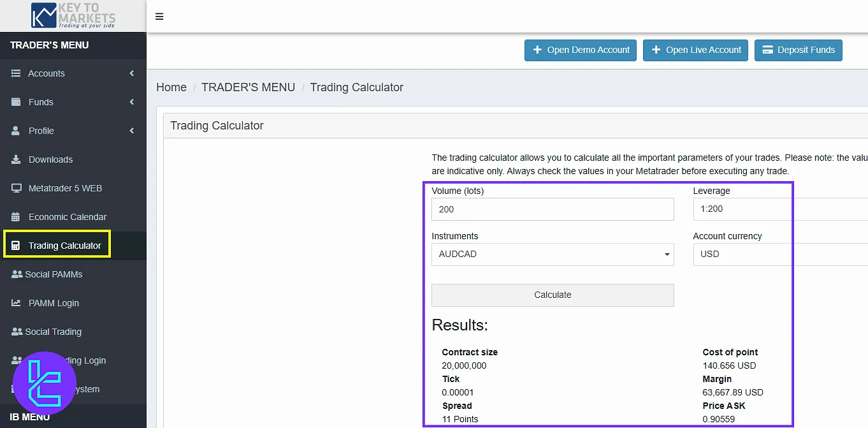This screenshot has height=428, width=868.
Task: Open the Leverage 1:200 selector
Action: (x=780, y=209)
